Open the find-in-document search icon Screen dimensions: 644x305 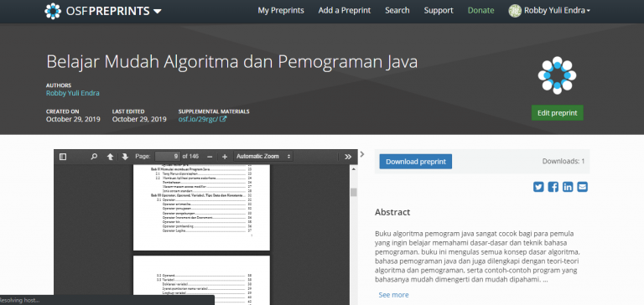click(94, 157)
